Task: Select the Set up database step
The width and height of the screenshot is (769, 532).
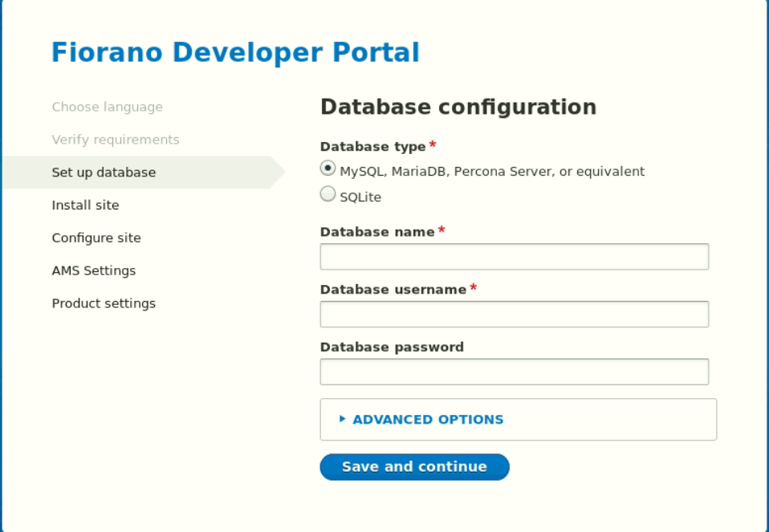Action: (104, 172)
